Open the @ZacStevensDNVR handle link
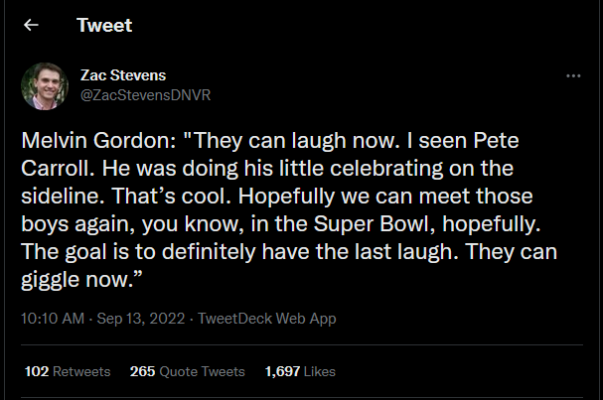The image size is (603, 400). coord(145,95)
